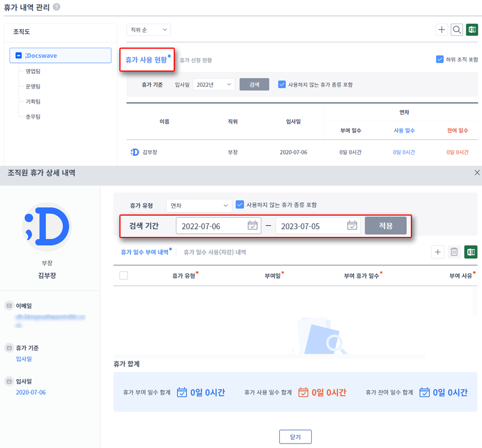Screen dimensions: 482x448
Task: Click the calendar icon of 휴가 부여 일수 합계
Action: [182, 392]
